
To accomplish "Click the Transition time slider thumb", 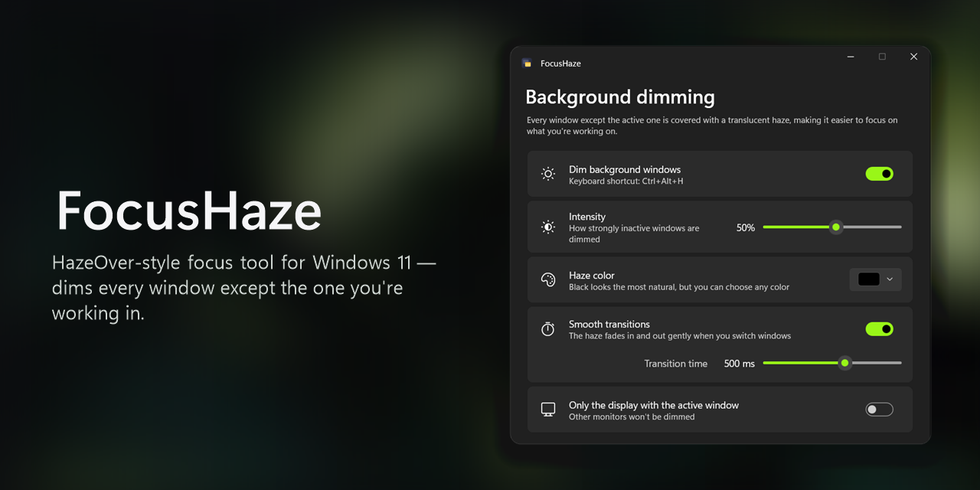I will click(x=844, y=363).
